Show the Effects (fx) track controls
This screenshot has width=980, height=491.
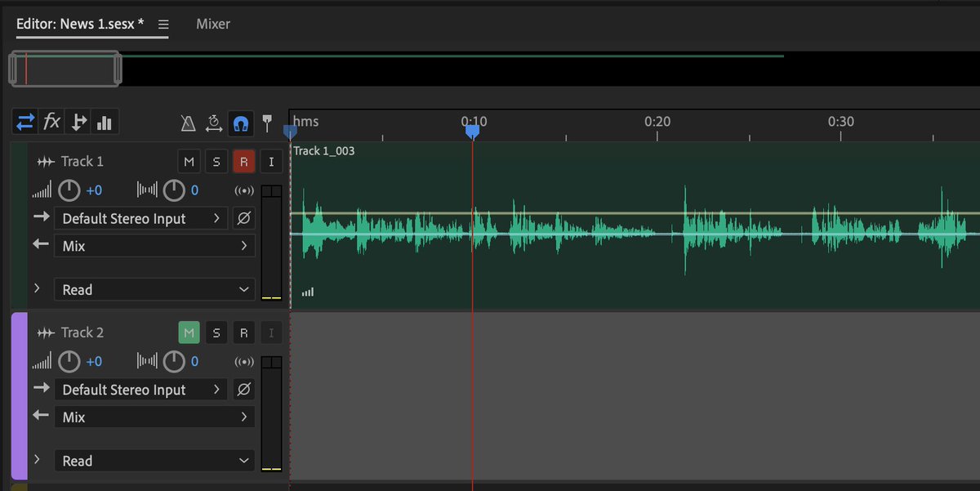click(x=51, y=123)
